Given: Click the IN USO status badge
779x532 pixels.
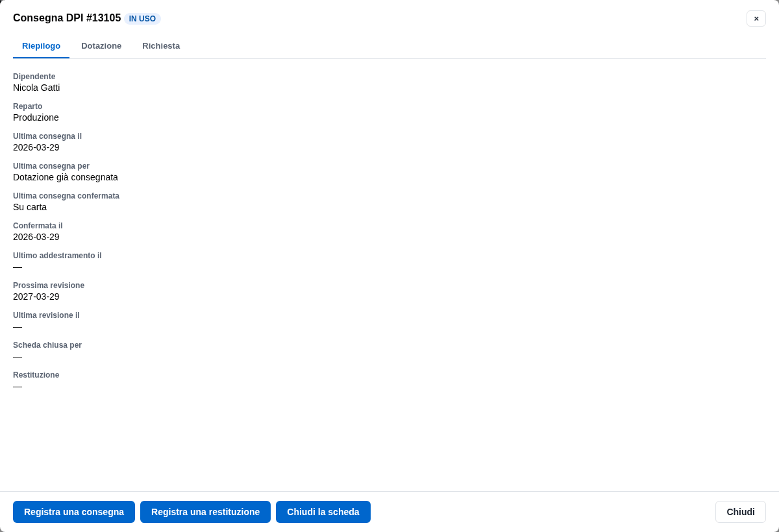Looking at the screenshot, I should click(x=142, y=19).
